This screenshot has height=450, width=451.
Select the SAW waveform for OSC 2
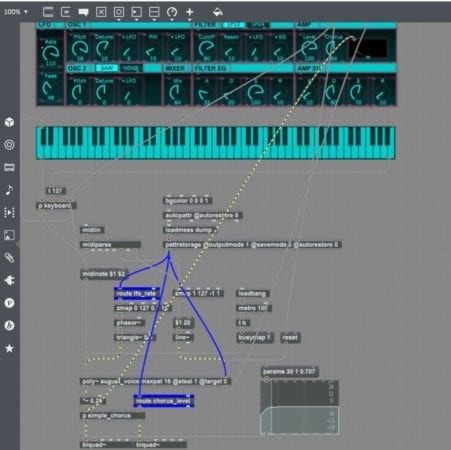107,68
